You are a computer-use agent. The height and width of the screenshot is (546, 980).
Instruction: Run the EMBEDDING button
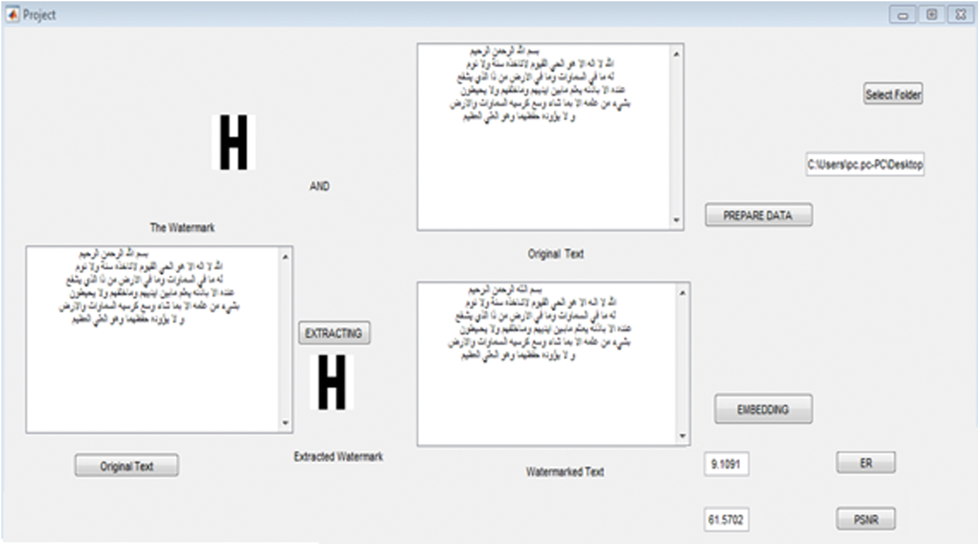763,410
